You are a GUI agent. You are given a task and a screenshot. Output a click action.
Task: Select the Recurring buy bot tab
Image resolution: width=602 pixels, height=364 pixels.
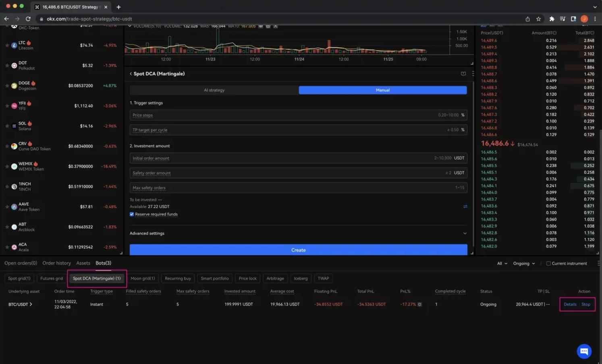(178, 278)
